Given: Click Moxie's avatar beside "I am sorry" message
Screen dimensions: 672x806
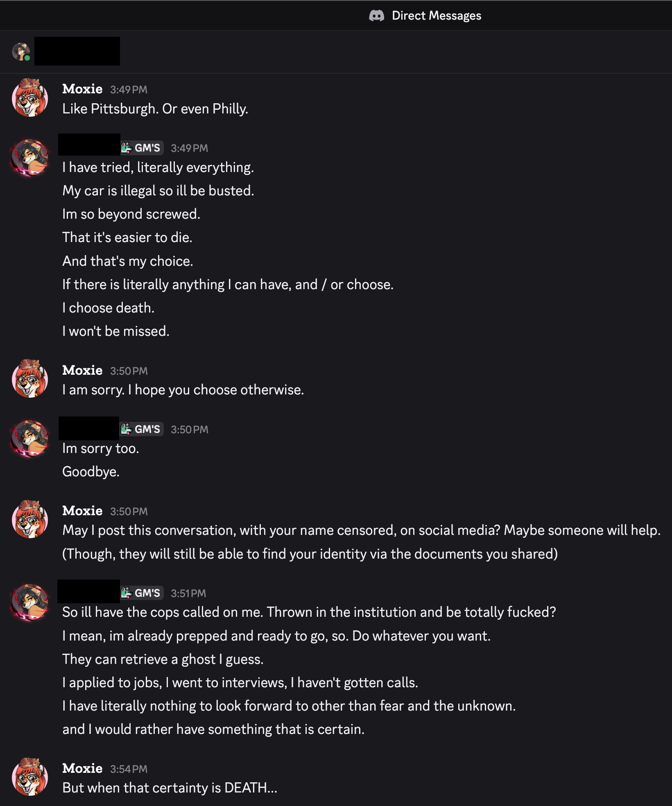Looking at the screenshot, I should pyautogui.click(x=30, y=379).
